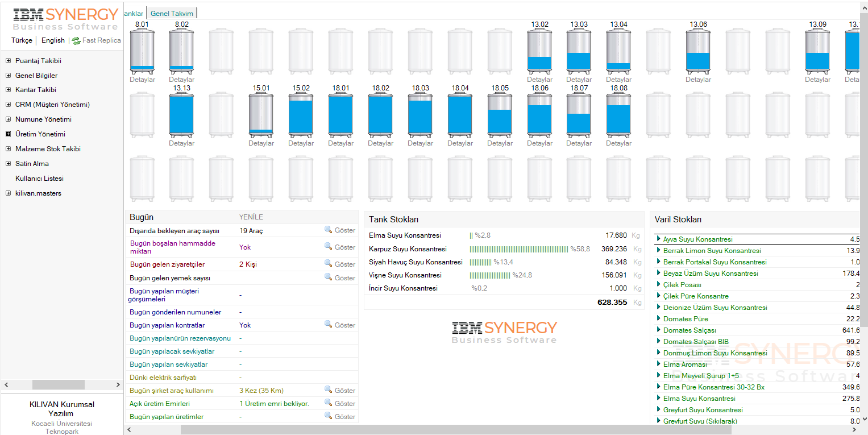
Task: Select tank 13.09 graphic
Action: coord(817,51)
